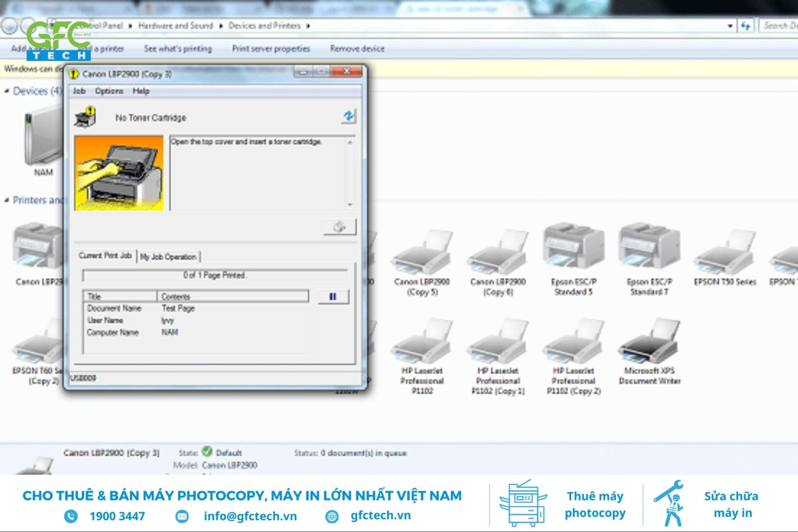Open the Options menu

pyautogui.click(x=109, y=91)
